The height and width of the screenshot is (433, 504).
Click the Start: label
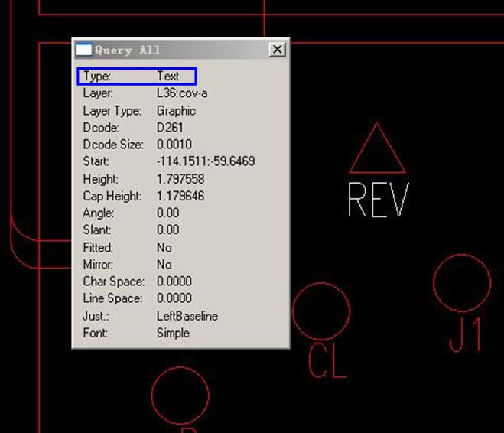point(96,161)
